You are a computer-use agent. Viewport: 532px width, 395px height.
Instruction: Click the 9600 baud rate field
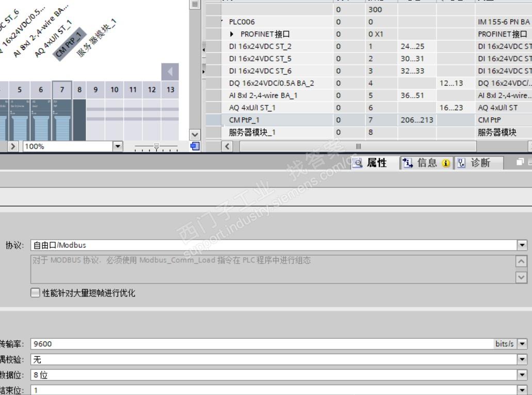(x=263, y=344)
